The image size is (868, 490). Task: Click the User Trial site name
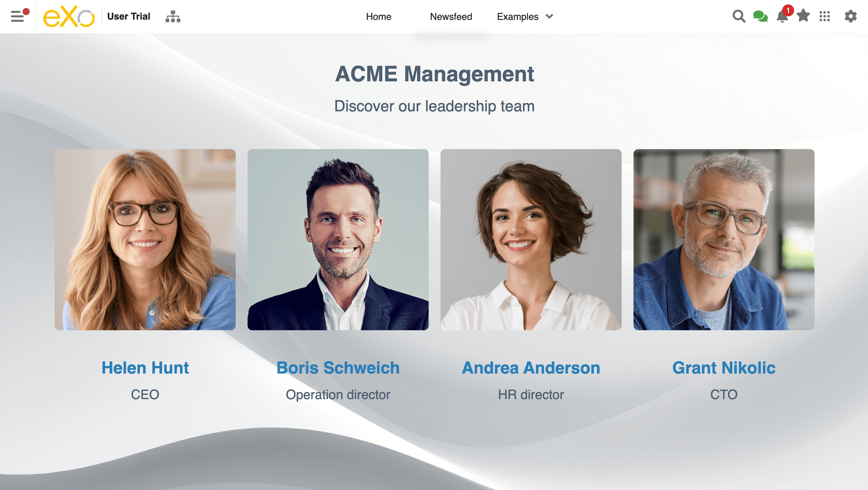pyautogui.click(x=128, y=16)
